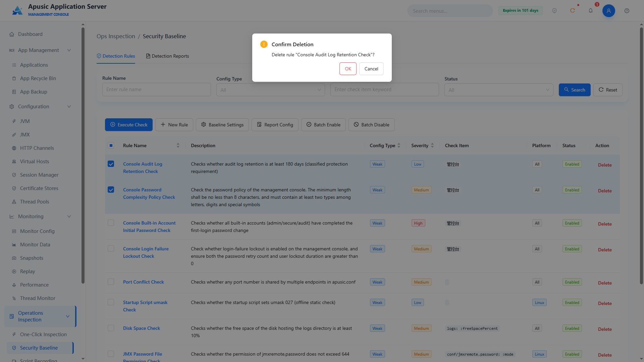Collapse the Configuration menu
This screenshot has height=362, width=644.
tap(69, 107)
